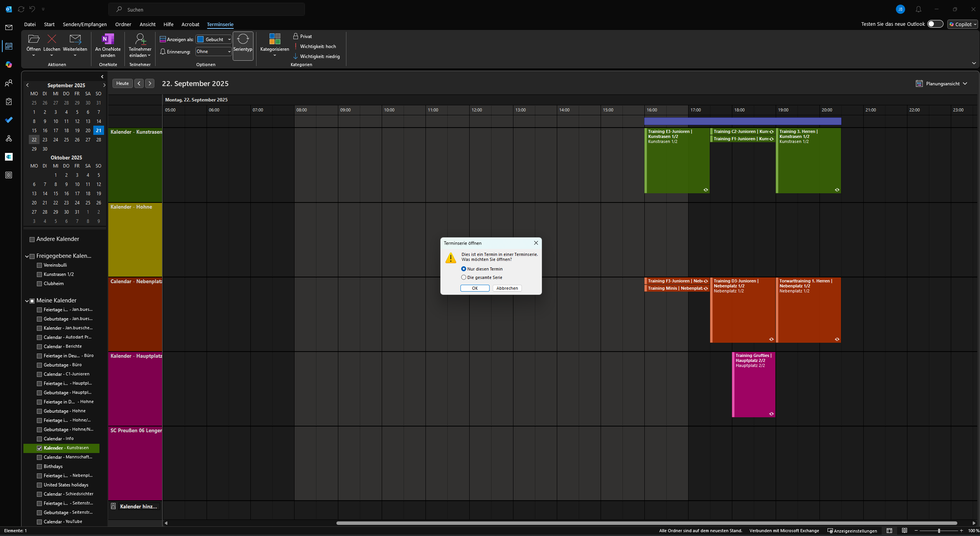This screenshot has height=536, width=980.
Task: Confirm dialog with the OK button
Action: tap(475, 288)
